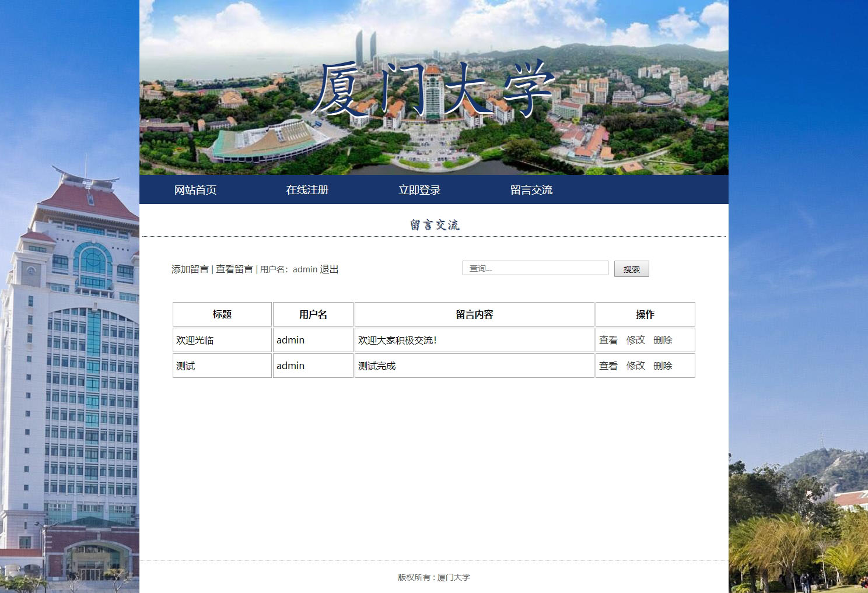Select 留言交流 in the blue navigation bar
Screen dimensions: 868x593
[x=531, y=190]
